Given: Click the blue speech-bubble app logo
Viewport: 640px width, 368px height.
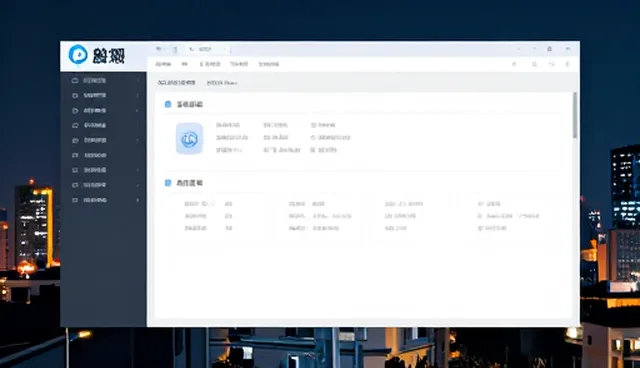Looking at the screenshot, I should click(78, 54).
